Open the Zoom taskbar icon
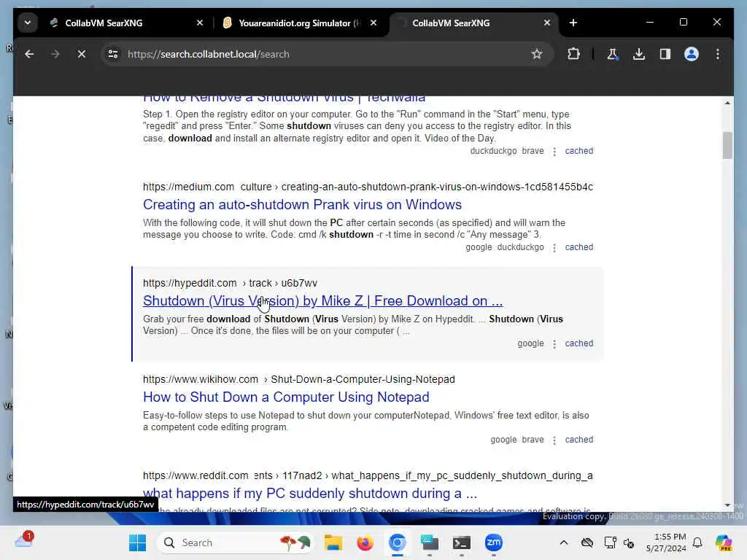 pos(494,542)
